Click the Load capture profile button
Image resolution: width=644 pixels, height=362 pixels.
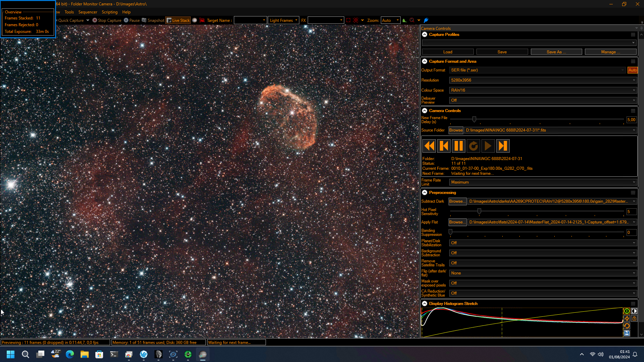[448, 52]
